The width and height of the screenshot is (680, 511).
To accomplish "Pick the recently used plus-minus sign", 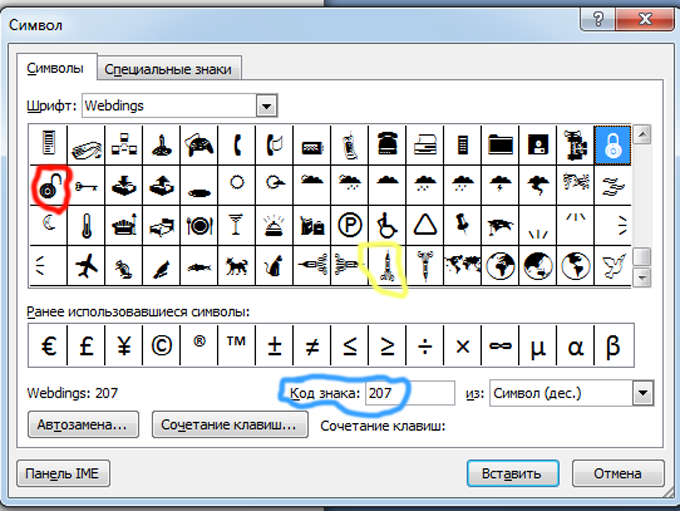I will point(274,346).
